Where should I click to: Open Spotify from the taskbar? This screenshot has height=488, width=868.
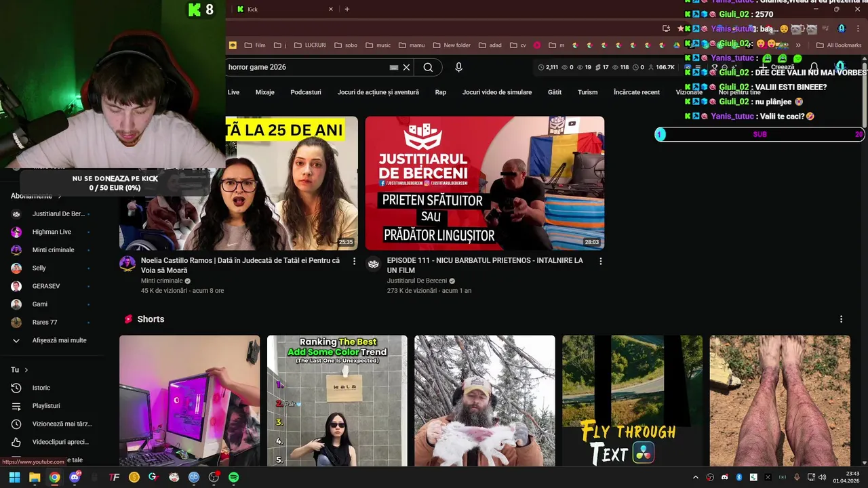(233, 477)
